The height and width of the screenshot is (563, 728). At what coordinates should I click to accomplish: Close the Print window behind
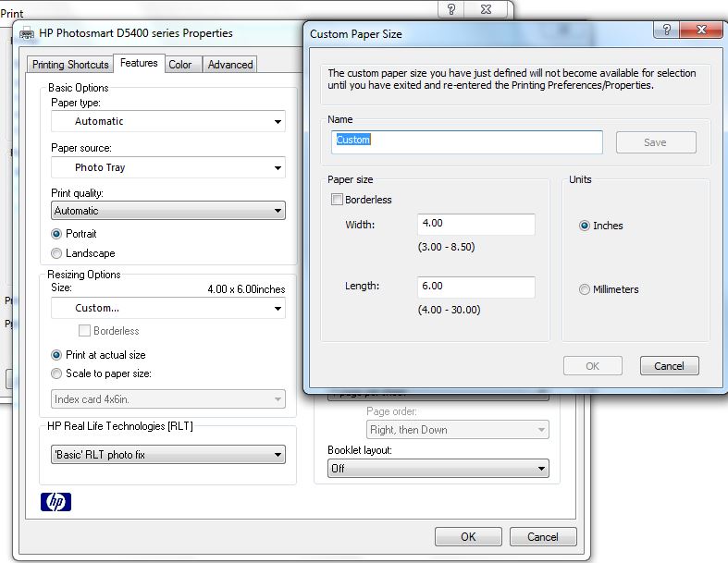point(486,9)
